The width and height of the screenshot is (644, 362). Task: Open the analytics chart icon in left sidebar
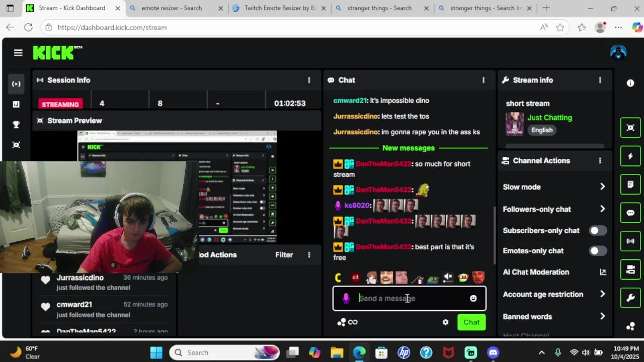point(16,104)
